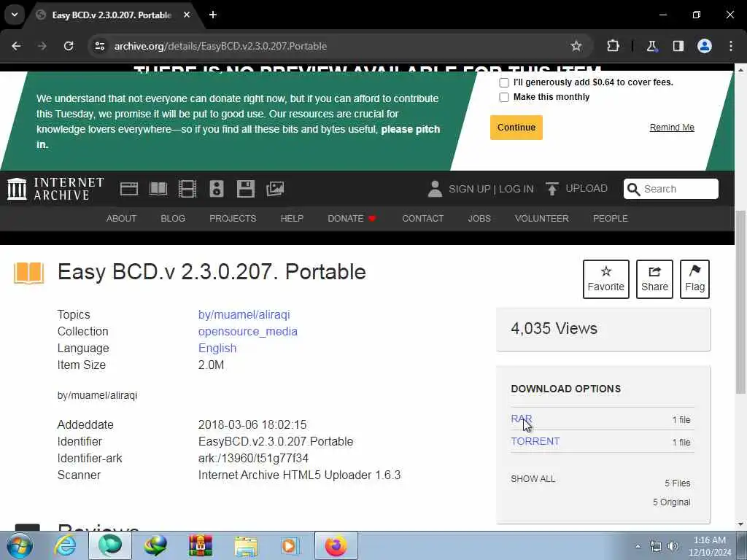Show hidden tray icons arrow

coord(638,546)
